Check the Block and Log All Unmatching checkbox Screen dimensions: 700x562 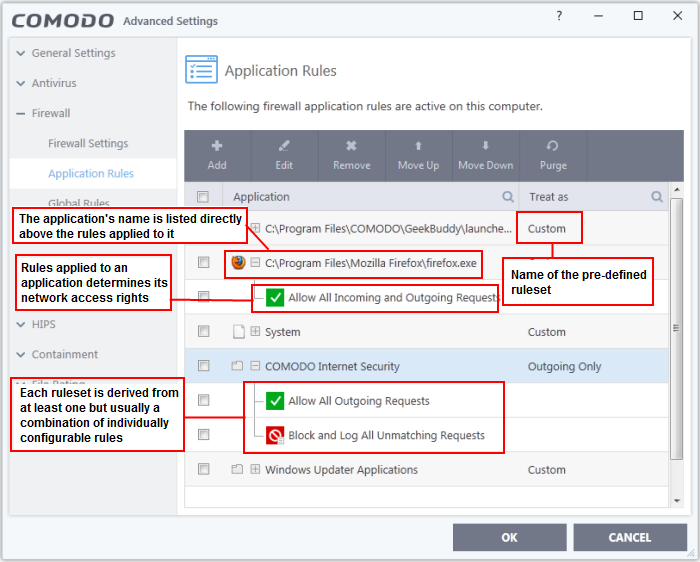pos(204,434)
